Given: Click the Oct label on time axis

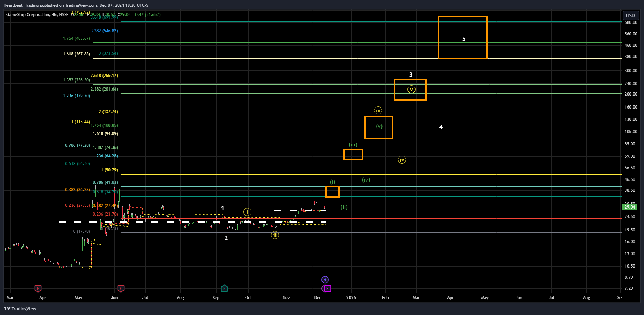Looking at the screenshot, I should tap(248, 298).
